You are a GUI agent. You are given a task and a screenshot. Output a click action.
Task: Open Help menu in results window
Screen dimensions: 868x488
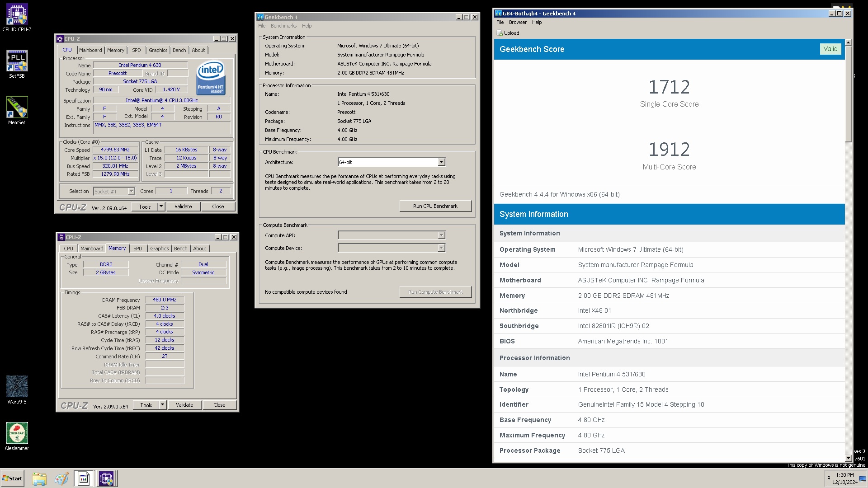pyautogui.click(x=537, y=22)
